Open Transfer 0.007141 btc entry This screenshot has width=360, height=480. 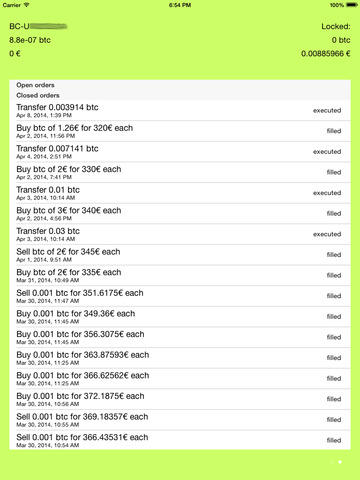click(180, 152)
